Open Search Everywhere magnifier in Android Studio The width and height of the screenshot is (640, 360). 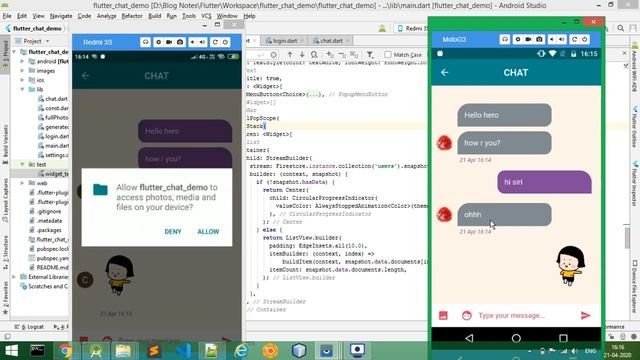click(620, 28)
